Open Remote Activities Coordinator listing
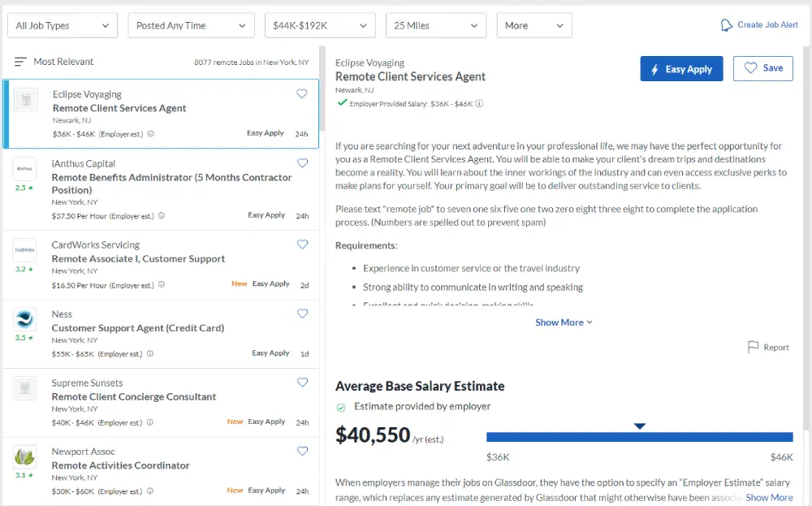 tap(121, 465)
